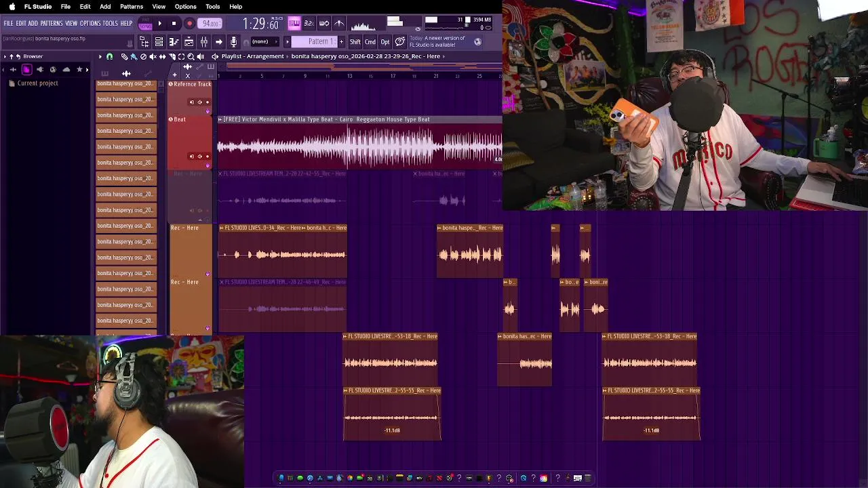
Task: Click the browser cloud filter icon
Action: tap(66, 70)
